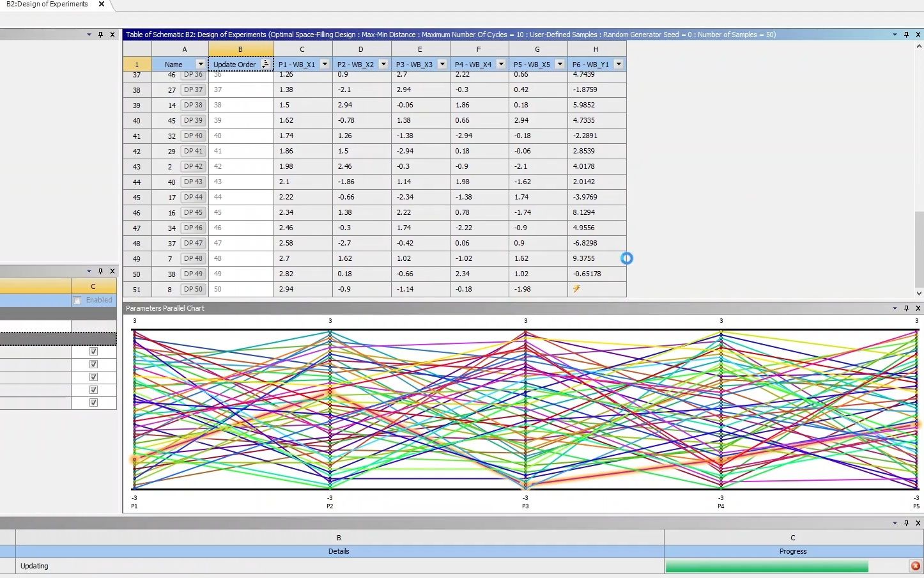This screenshot has height=578, width=924.
Task: Close the Table of Schematic B2 panel
Action: click(x=918, y=35)
